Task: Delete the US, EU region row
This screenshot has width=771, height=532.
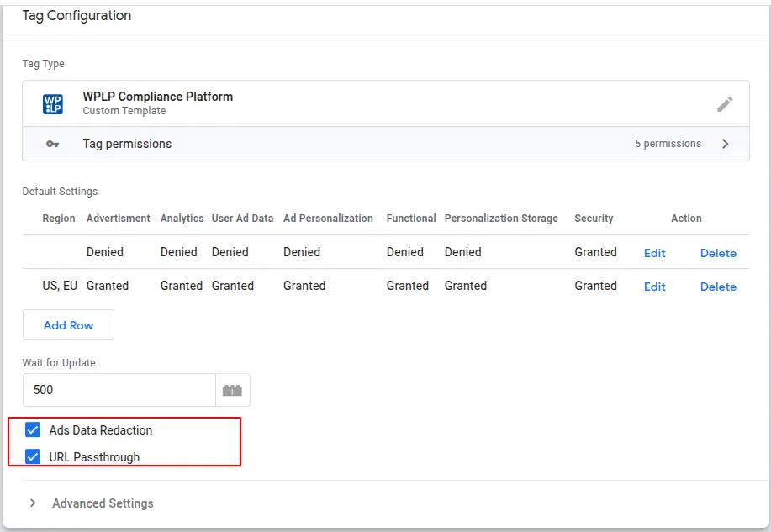Action: 717,287
